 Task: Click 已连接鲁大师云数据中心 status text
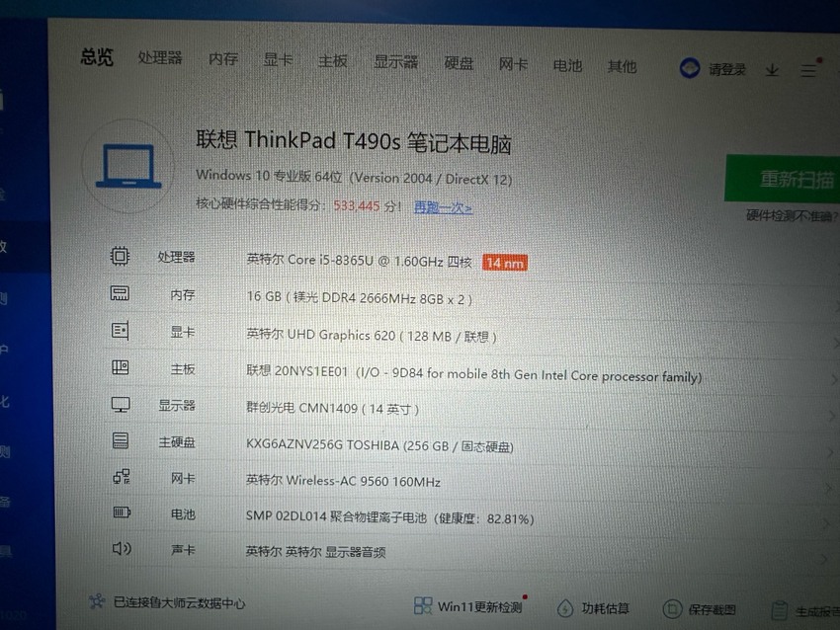[x=180, y=603]
